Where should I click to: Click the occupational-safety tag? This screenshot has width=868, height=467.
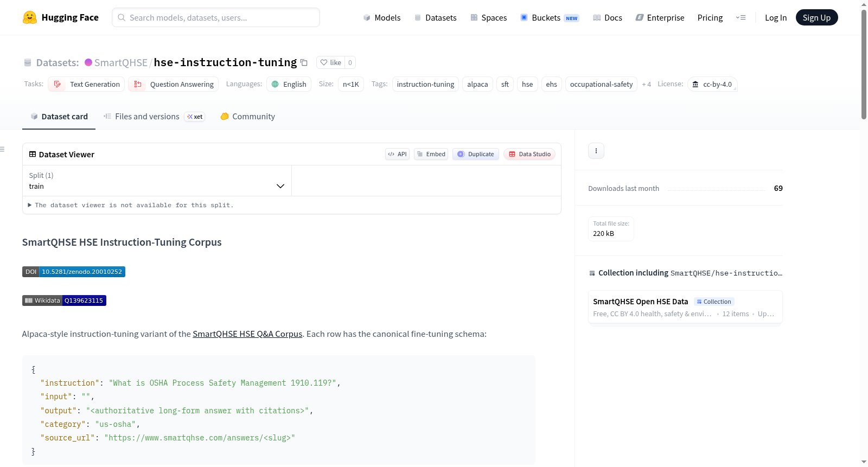tap(602, 84)
